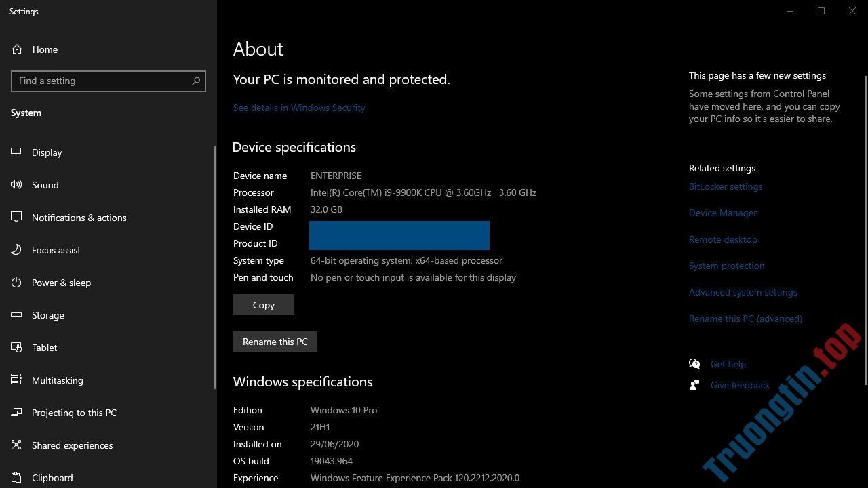Click the 29/06/2020 installed on date
Viewport: 868px width, 488px height.
334,444
